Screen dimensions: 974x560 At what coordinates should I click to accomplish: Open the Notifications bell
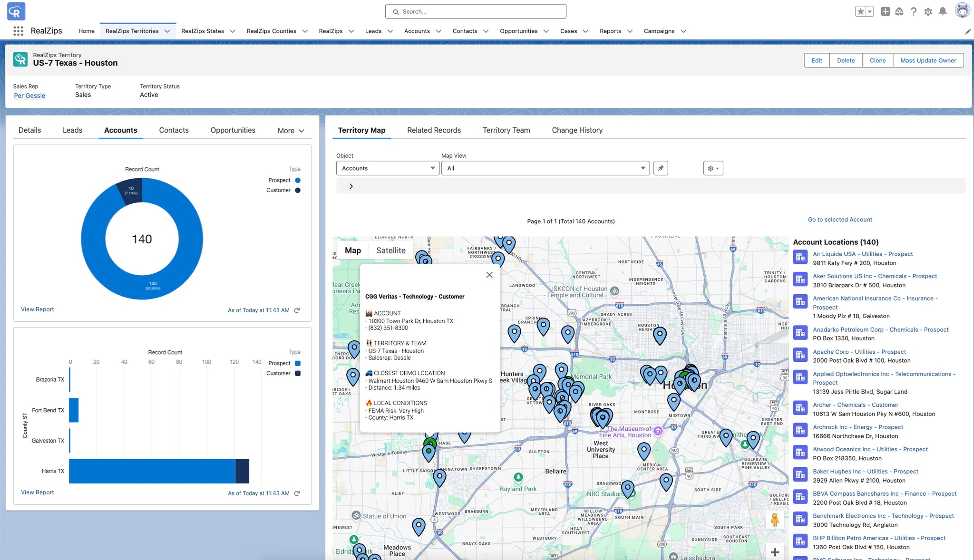click(x=943, y=11)
